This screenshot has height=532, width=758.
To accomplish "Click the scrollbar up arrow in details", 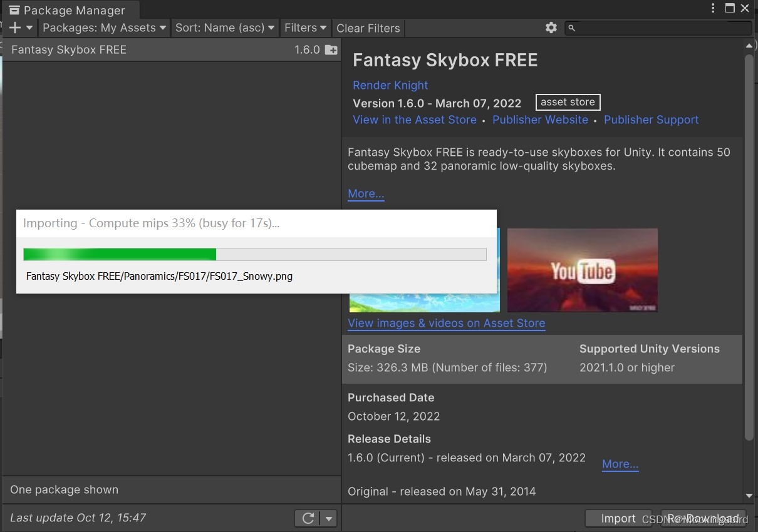I will 749,46.
